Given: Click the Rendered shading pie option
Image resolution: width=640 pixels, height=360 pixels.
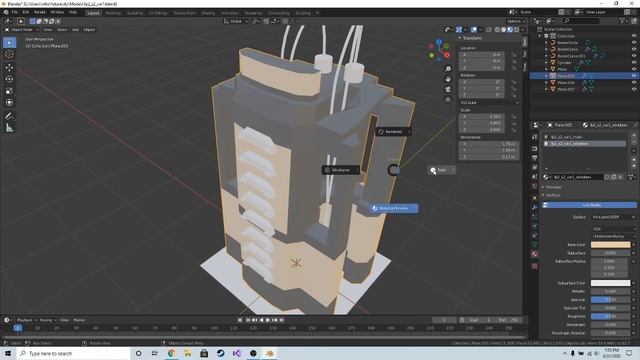Looking at the screenshot, I should tap(393, 132).
